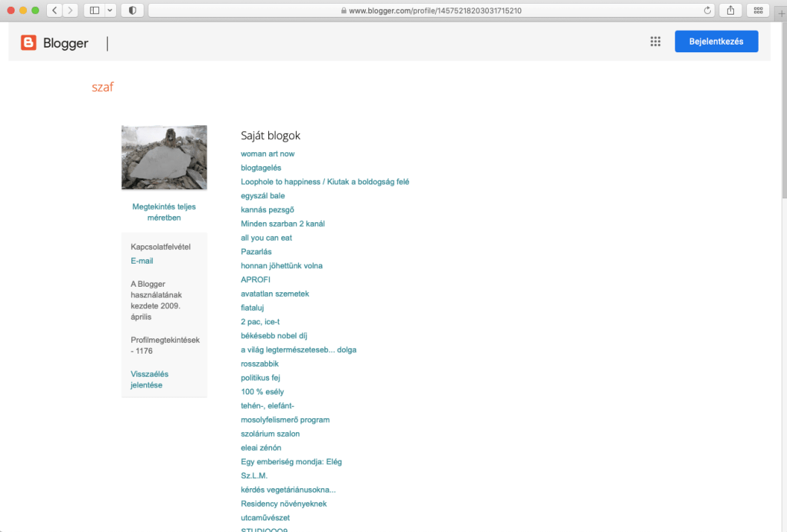Show the tab overview icon
Viewport: 787px width, 532px height.
[758, 10]
